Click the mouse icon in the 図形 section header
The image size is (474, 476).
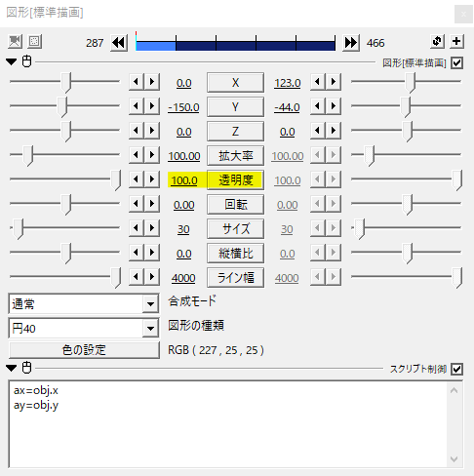tap(27, 61)
